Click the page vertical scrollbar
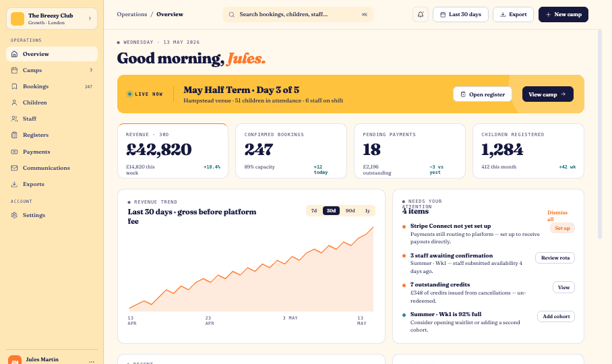This screenshot has width=612, height=364. click(600, 134)
